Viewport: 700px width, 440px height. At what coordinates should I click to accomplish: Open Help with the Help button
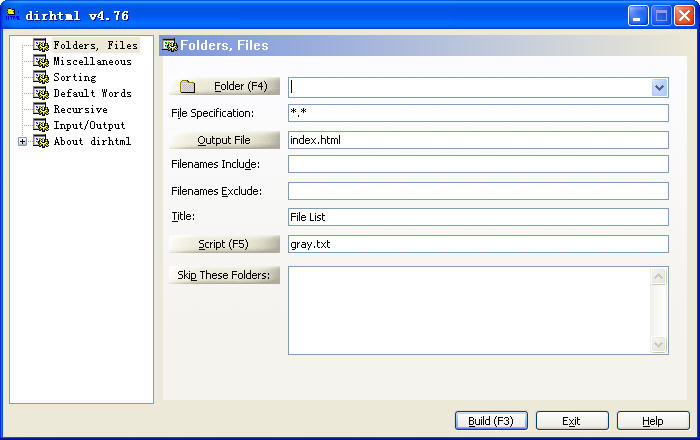pyautogui.click(x=653, y=421)
